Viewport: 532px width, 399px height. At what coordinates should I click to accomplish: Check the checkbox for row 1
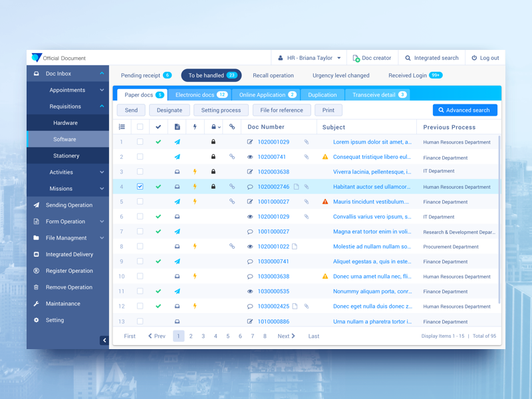pyautogui.click(x=140, y=142)
